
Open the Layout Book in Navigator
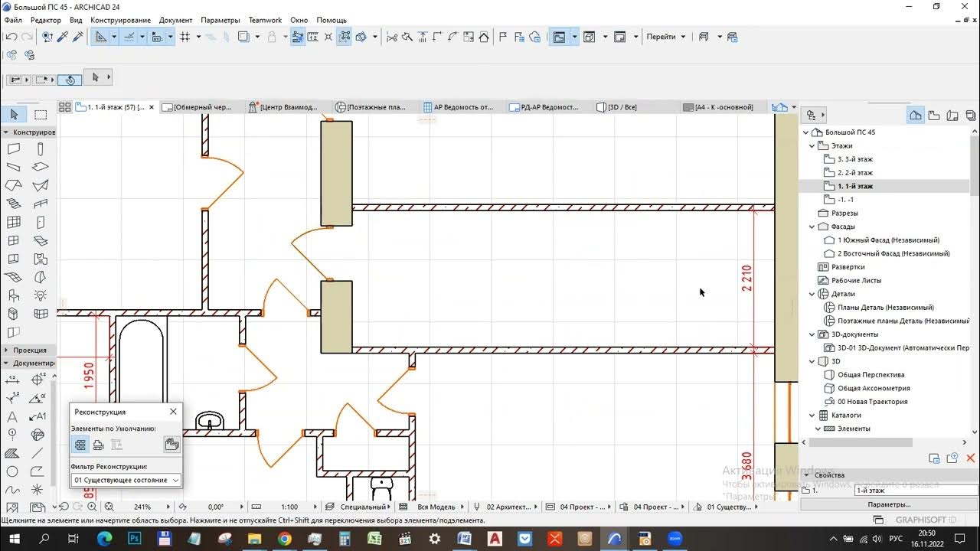pyautogui.click(x=952, y=116)
